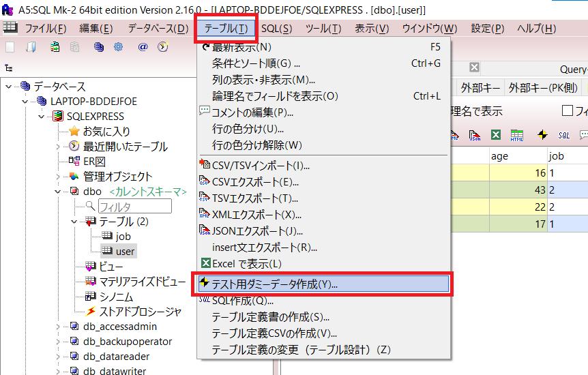This screenshot has width=588, height=375.
Task: Open the ヘルプ(H) menu
Action: click(537, 29)
